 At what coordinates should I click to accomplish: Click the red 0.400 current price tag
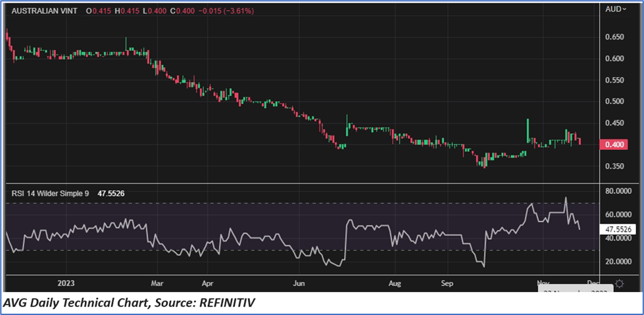[x=616, y=145]
